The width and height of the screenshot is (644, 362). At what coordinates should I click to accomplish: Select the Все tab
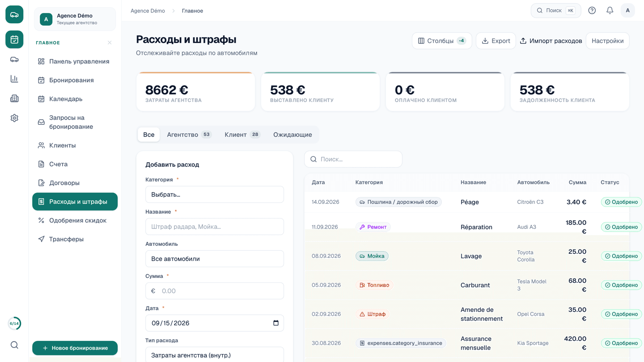pos(149,135)
